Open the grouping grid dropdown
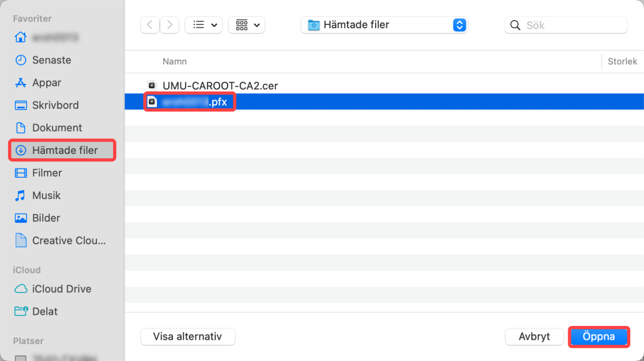 point(247,25)
